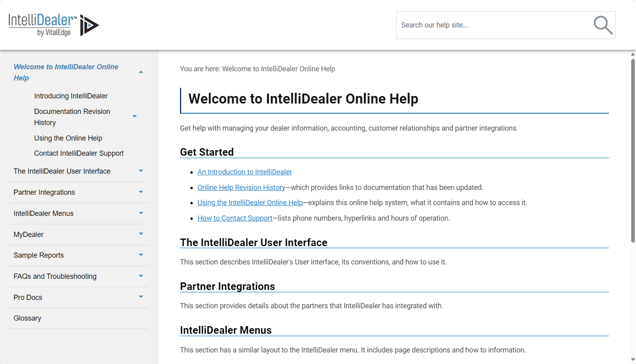Open Partner Integrations sidebar item
The width and height of the screenshot is (636, 364).
[44, 192]
